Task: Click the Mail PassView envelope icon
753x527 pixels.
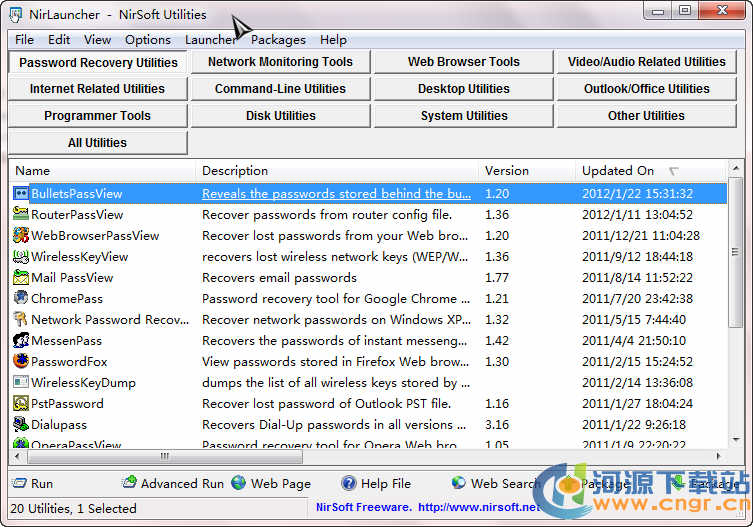Action: [21, 277]
